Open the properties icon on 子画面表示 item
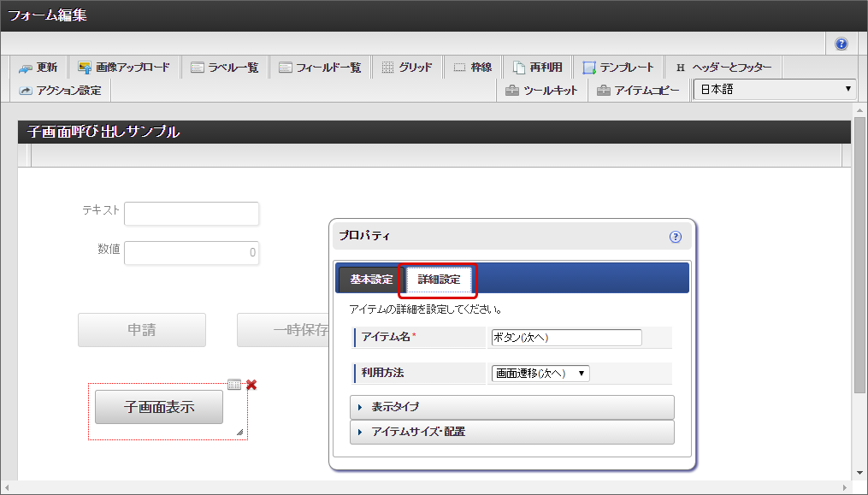This screenshot has width=868, height=495. (234, 384)
